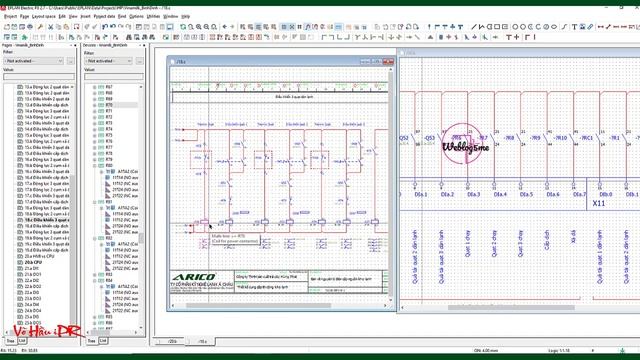Select the Polyline drawing tool
The image size is (640, 360).
pos(482,27)
